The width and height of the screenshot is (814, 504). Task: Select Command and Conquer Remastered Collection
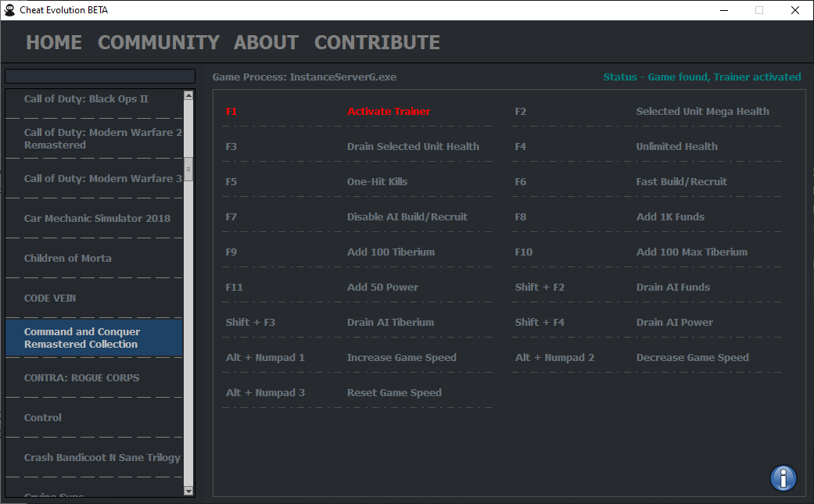pos(94,338)
